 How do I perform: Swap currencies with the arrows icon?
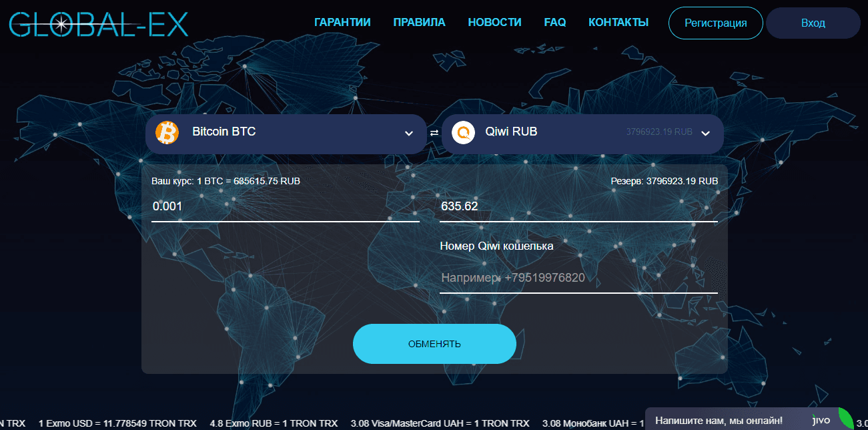(x=434, y=133)
